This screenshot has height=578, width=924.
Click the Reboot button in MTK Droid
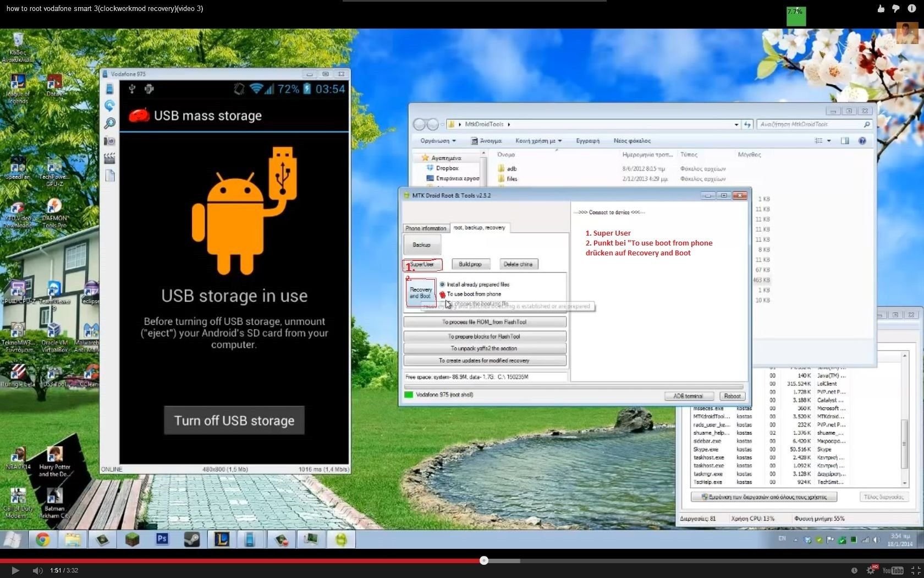732,396
